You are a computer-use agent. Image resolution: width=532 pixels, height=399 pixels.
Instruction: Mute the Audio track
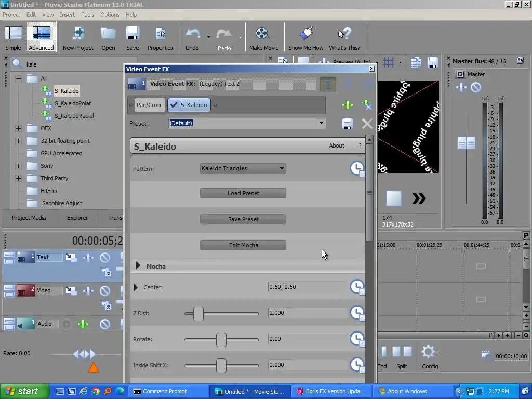105,324
